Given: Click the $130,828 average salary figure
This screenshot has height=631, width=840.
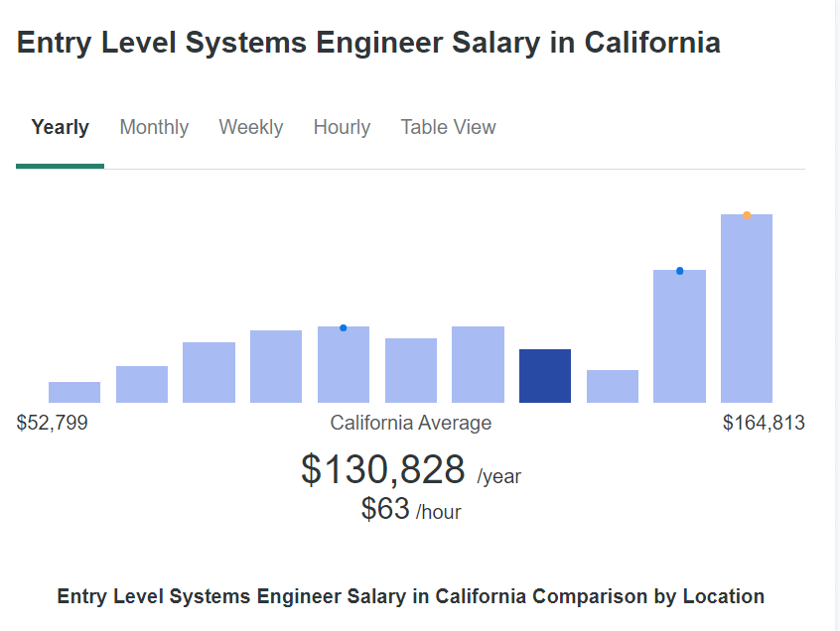Looking at the screenshot, I should pos(383,469).
